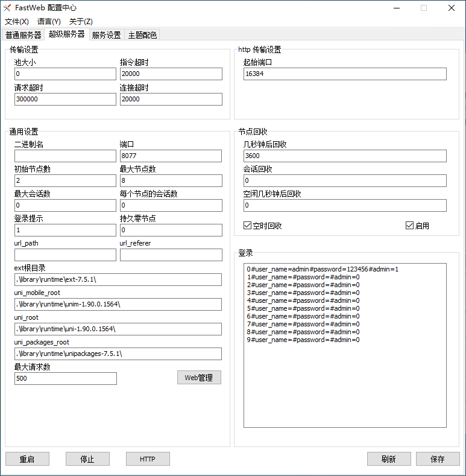Close the FastWeb 配置中心 window
466x476 pixels.
point(452,8)
